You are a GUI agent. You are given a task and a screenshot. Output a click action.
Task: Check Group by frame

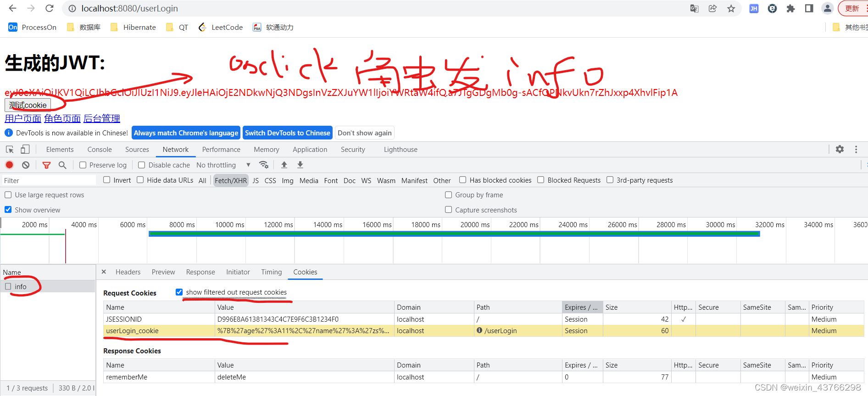pos(448,195)
